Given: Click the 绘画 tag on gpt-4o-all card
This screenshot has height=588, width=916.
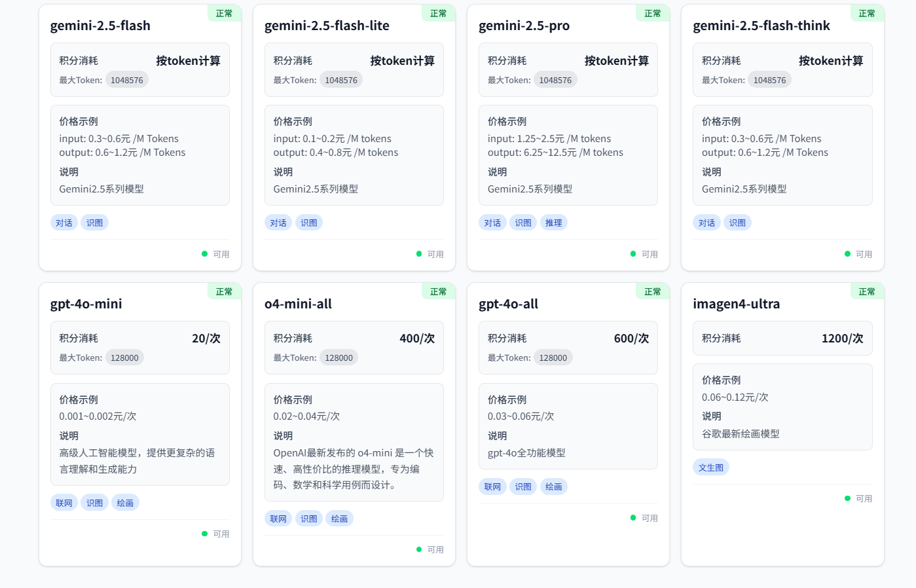Looking at the screenshot, I should coord(553,487).
